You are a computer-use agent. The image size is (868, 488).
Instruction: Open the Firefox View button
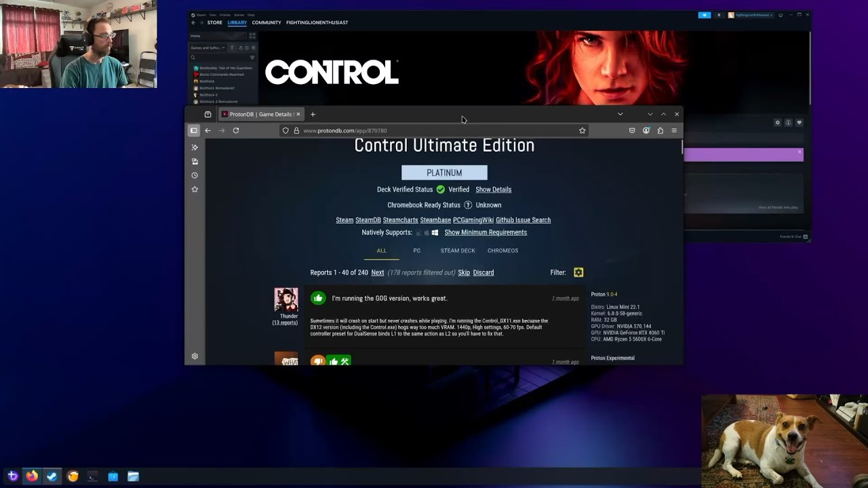(x=208, y=114)
